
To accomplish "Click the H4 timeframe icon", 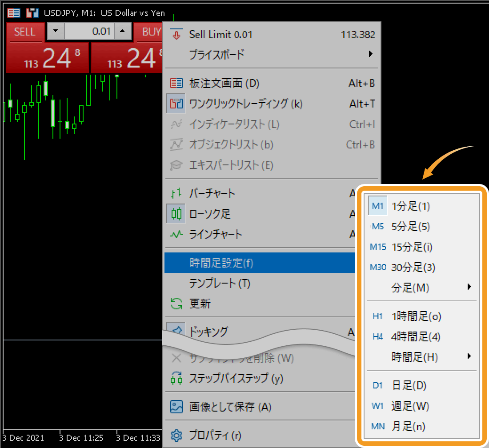I will pos(378,336).
